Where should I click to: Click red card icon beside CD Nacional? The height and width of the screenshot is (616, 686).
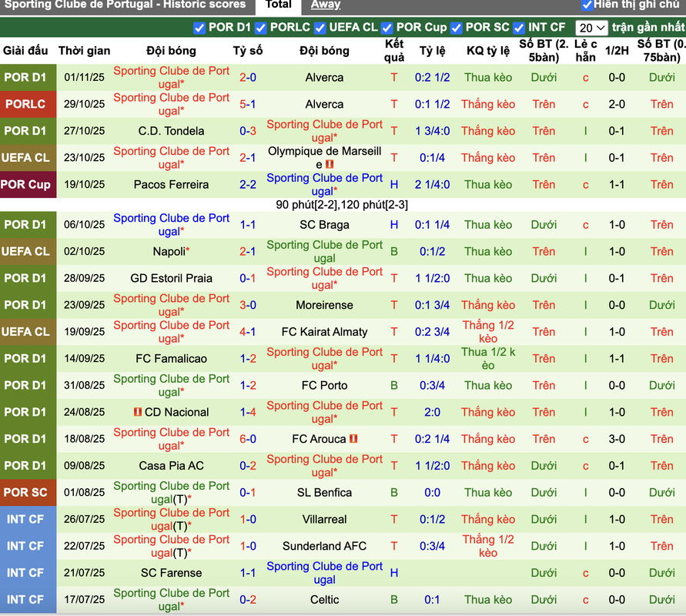click(138, 412)
